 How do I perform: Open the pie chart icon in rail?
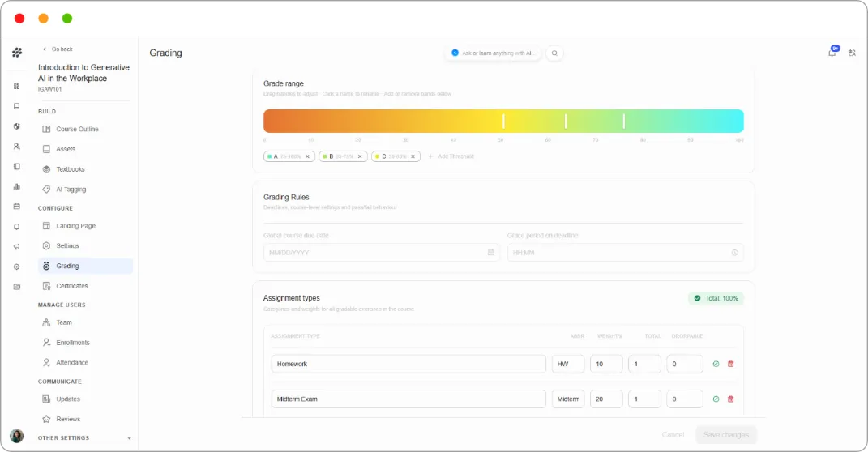pyautogui.click(x=16, y=126)
